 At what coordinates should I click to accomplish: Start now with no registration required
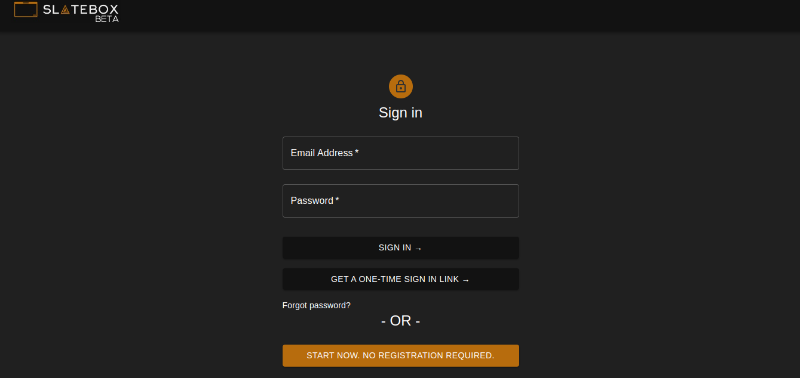click(401, 356)
